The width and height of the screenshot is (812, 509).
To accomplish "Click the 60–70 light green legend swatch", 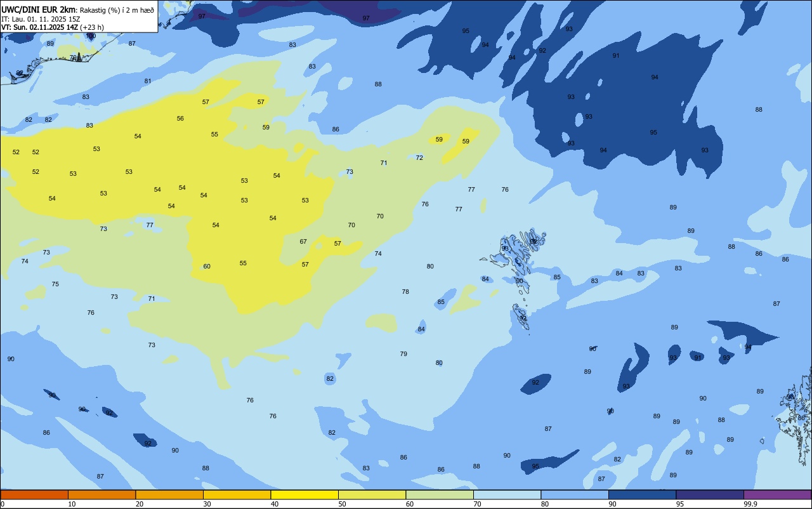I will coord(440,494).
